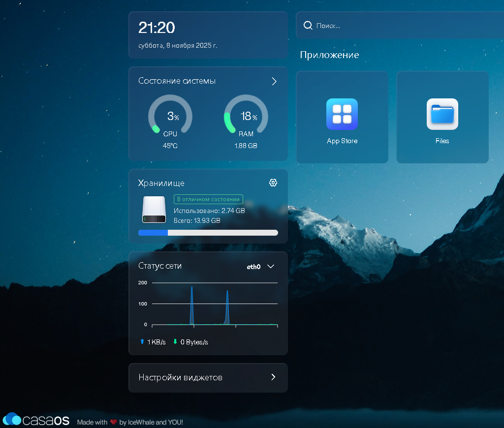
Task: Click the storage disk drive icon
Action: pos(154,210)
